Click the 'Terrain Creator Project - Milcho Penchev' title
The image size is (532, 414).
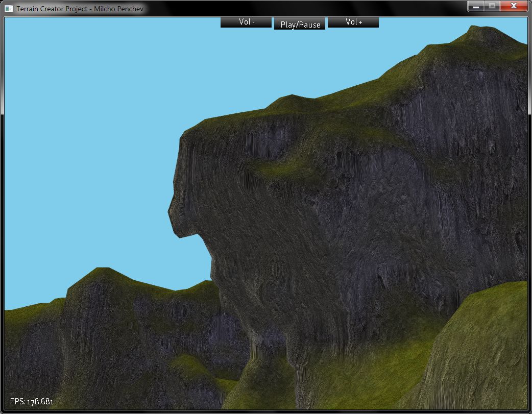(x=80, y=9)
